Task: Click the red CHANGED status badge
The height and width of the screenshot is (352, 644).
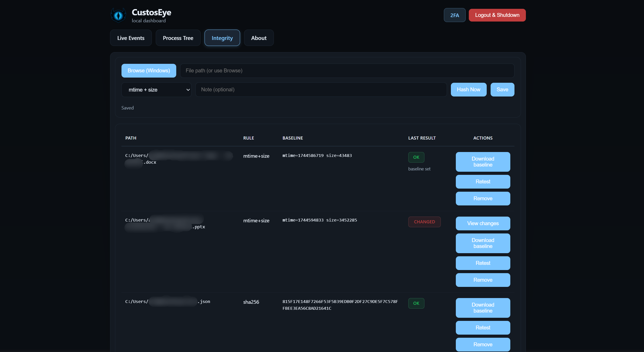Action: [424, 222]
